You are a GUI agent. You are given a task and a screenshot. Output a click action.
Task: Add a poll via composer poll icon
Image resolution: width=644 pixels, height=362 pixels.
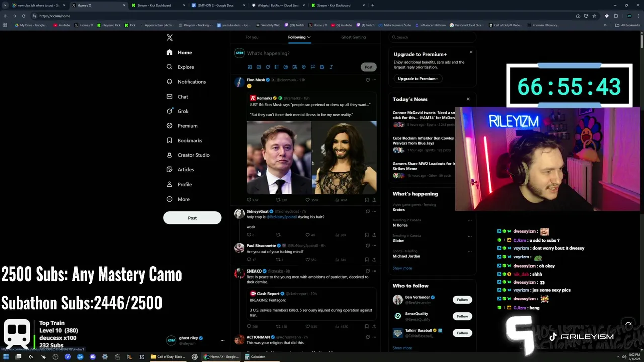tap(277, 67)
